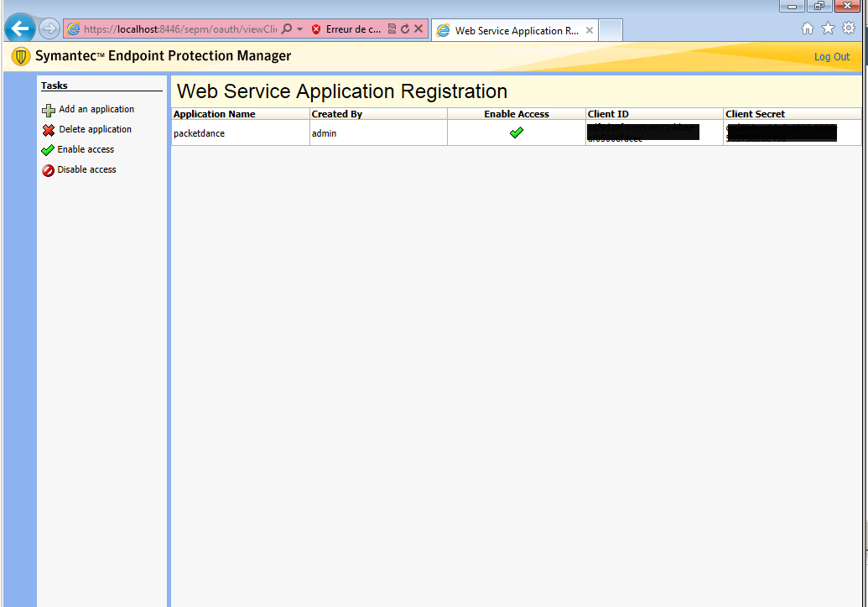The width and height of the screenshot is (868, 607).
Task: Click the red X Delete application icon
Action: tap(49, 130)
